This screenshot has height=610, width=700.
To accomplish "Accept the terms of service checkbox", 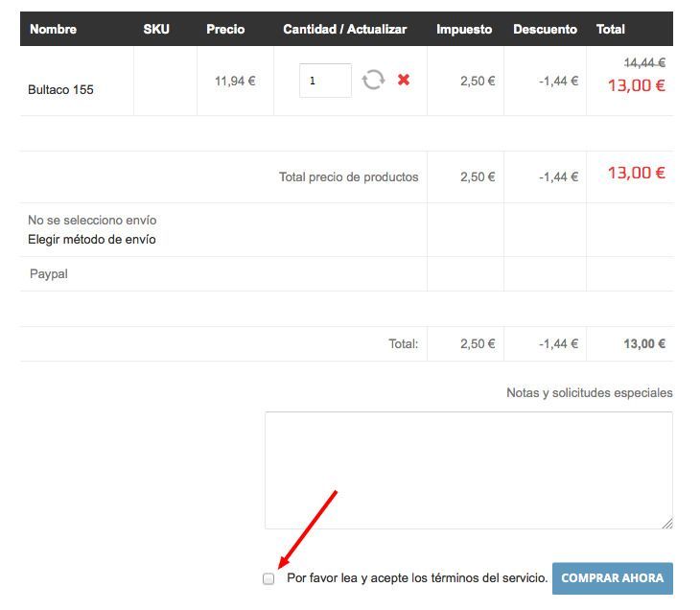I will pyautogui.click(x=268, y=578).
